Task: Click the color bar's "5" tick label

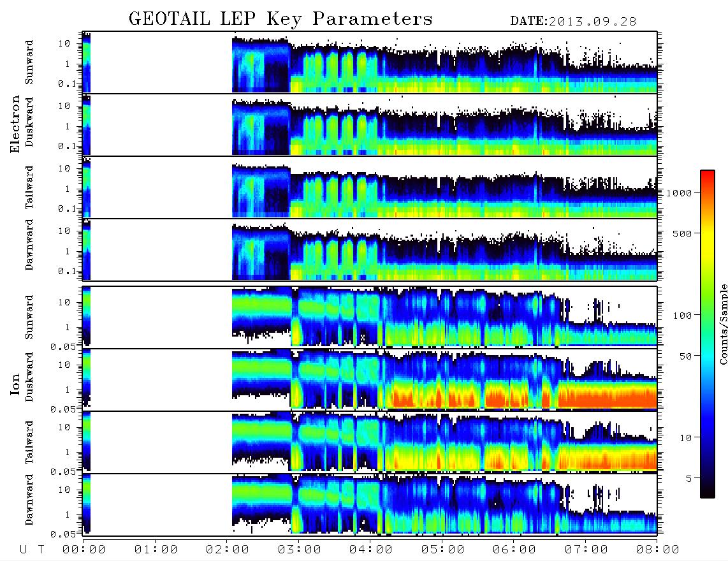Action: coord(689,479)
